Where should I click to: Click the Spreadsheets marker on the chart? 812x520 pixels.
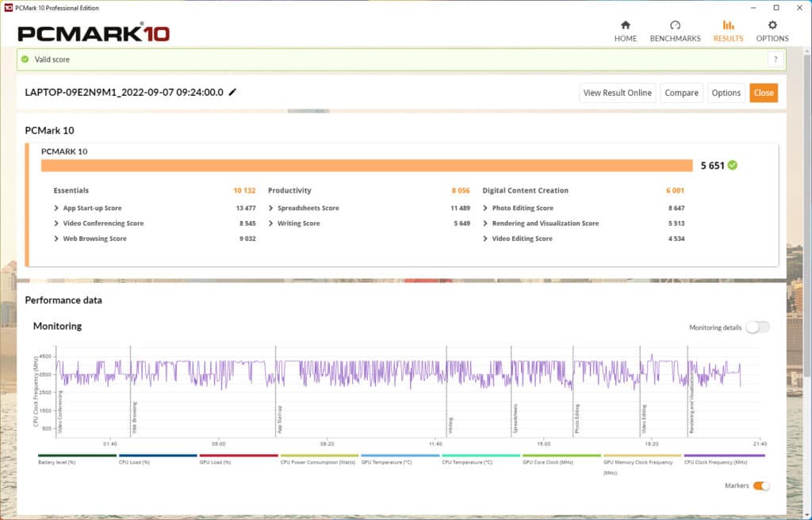pos(515,419)
